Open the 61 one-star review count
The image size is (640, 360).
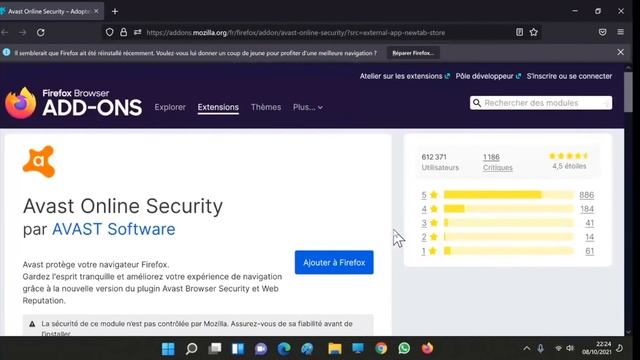coord(589,251)
